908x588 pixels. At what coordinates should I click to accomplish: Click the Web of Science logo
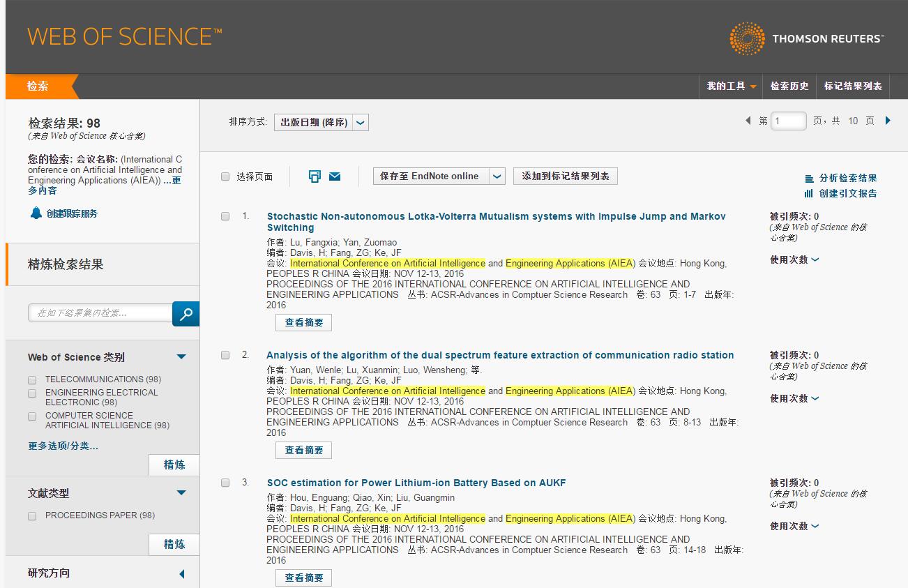pyautogui.click(x=125, y=36)
